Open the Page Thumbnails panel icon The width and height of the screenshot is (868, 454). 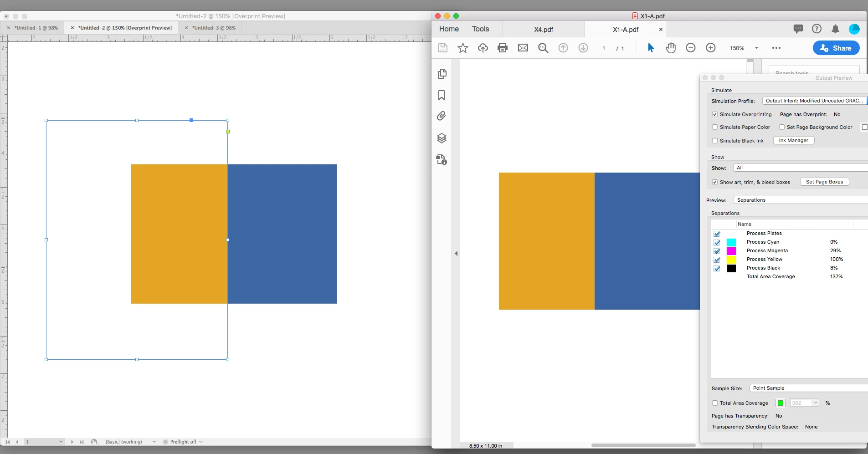pos(442,74)
